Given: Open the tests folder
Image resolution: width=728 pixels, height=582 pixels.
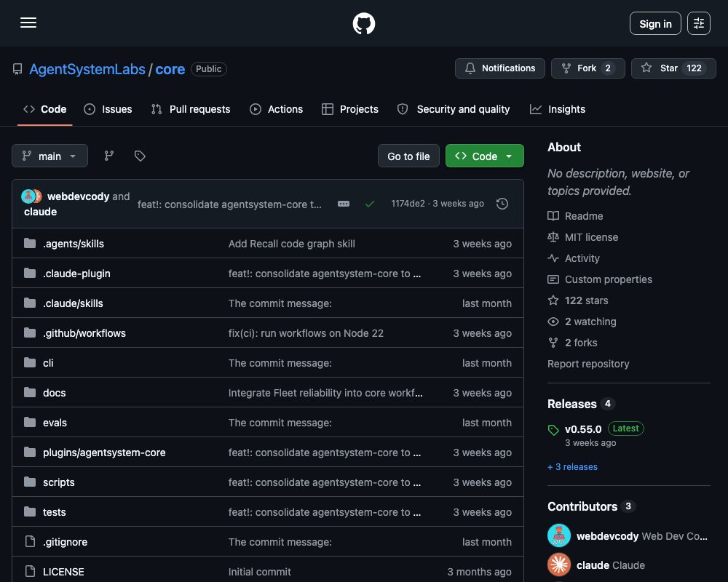Looking at the screenshot, I should 55,512.
